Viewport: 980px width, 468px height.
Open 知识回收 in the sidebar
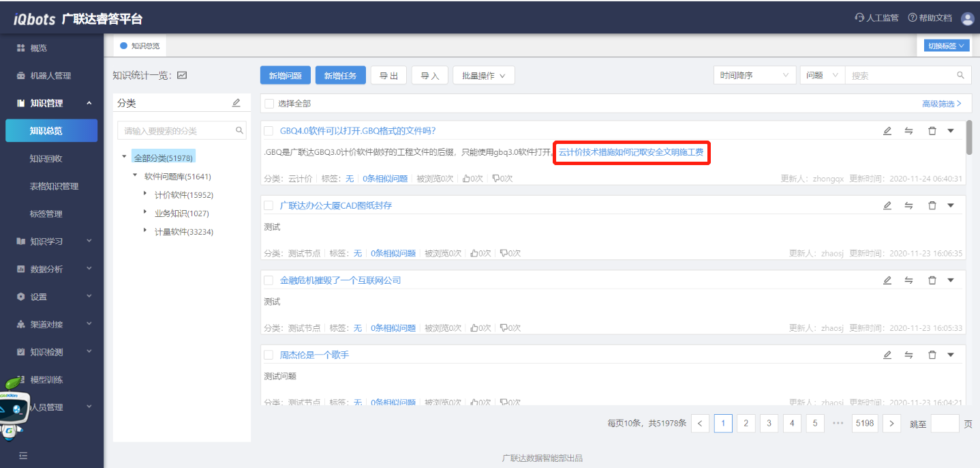46,158
